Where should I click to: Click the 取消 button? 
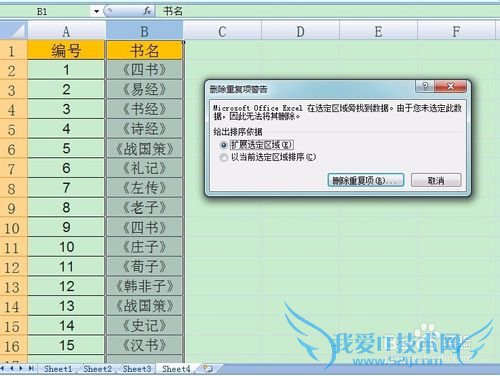tap(436, 181)
